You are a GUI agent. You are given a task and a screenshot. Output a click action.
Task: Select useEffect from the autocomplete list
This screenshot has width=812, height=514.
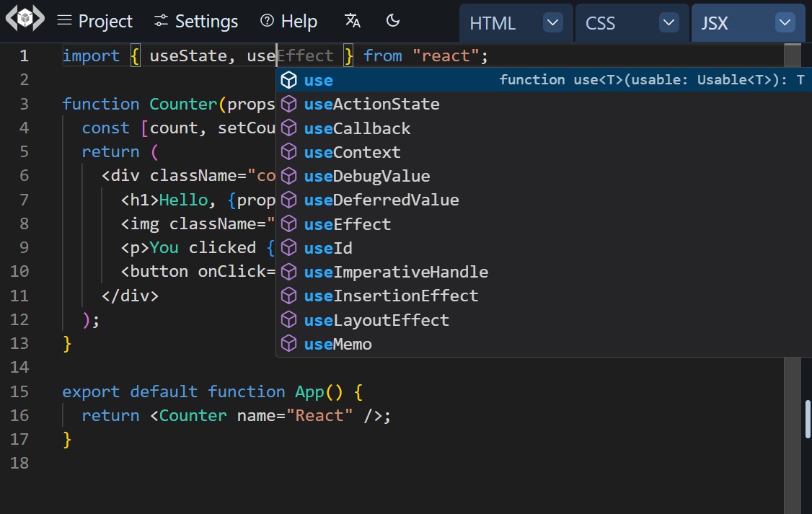coord(347,223)
